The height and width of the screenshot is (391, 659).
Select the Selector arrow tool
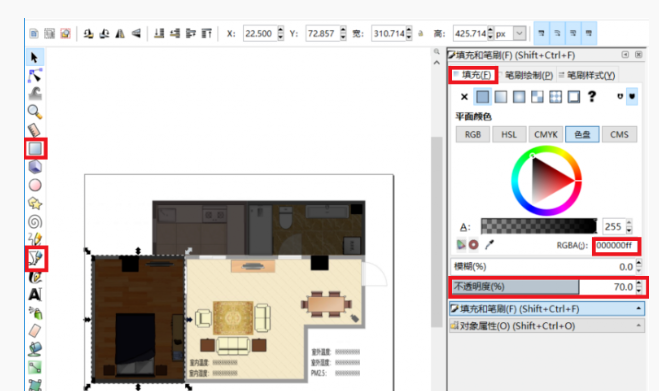(x=34, y=57)
